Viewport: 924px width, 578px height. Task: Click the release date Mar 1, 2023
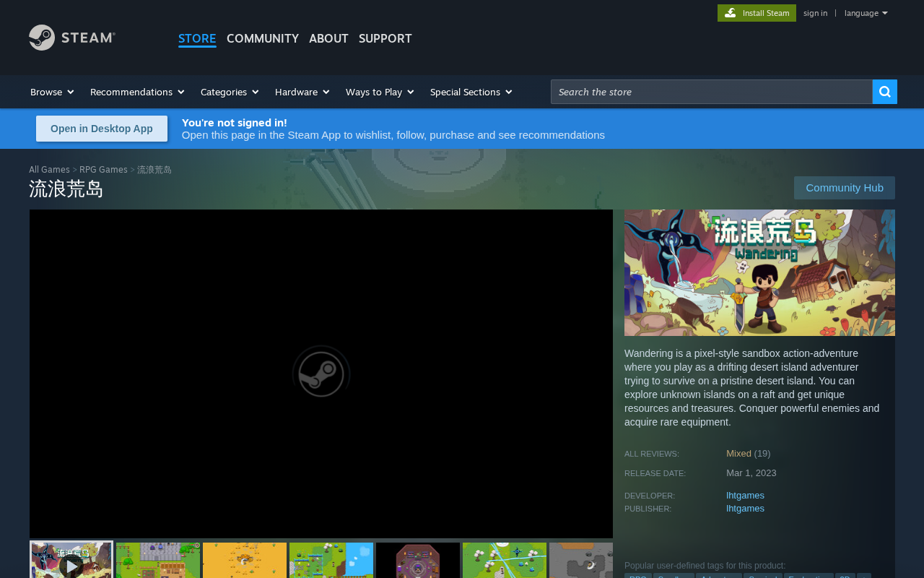[x=751, y=473]
